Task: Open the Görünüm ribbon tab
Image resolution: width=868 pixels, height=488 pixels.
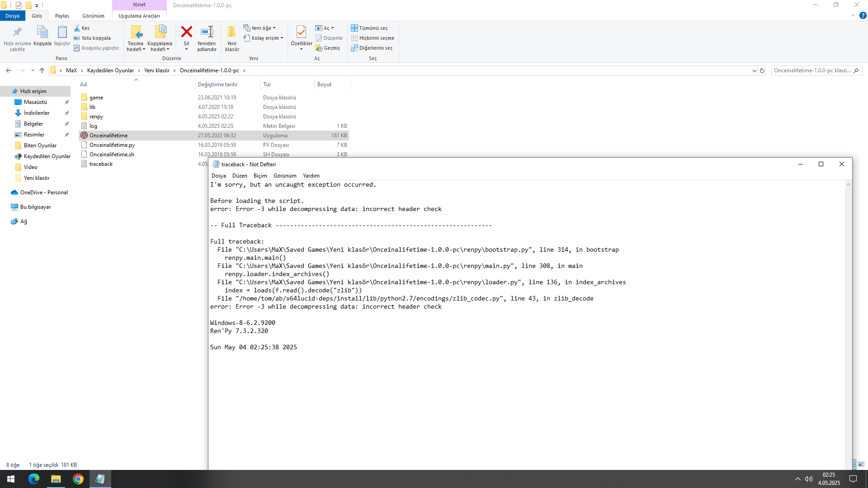Action: pos(93,16)
